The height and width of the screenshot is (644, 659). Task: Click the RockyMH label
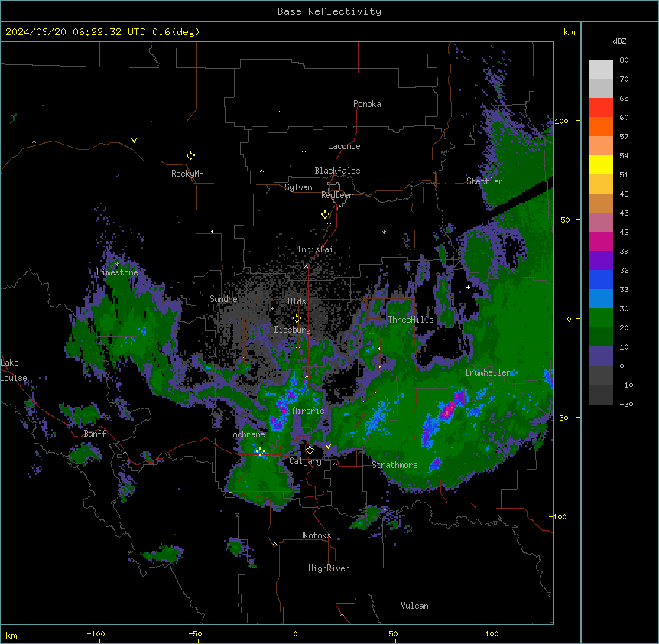tap(187, 174)
